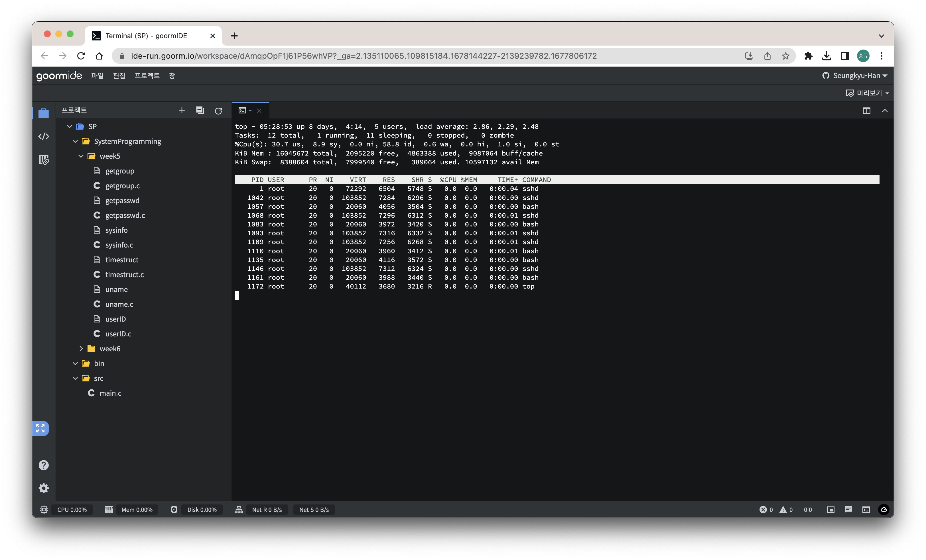Viewport: 926px width, 560px height.
Task: Open the settings gear in sidebar
Action: (44, 488)
